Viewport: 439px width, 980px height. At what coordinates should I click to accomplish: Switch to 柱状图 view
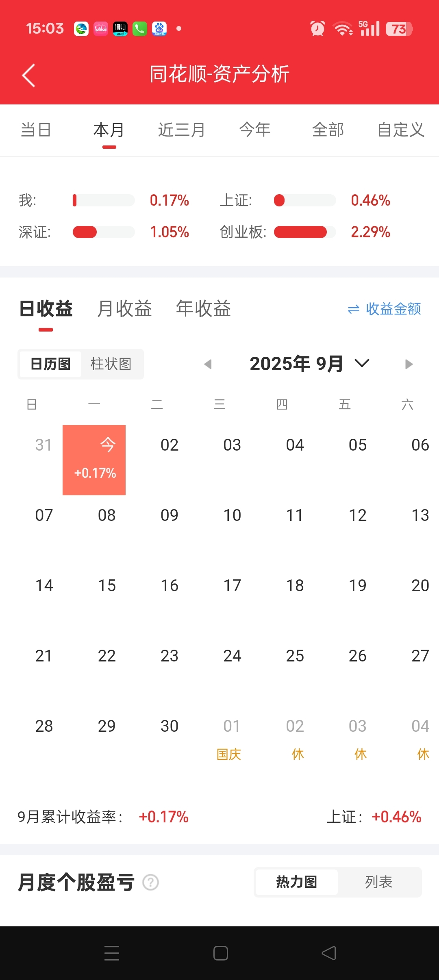point(111,364)
